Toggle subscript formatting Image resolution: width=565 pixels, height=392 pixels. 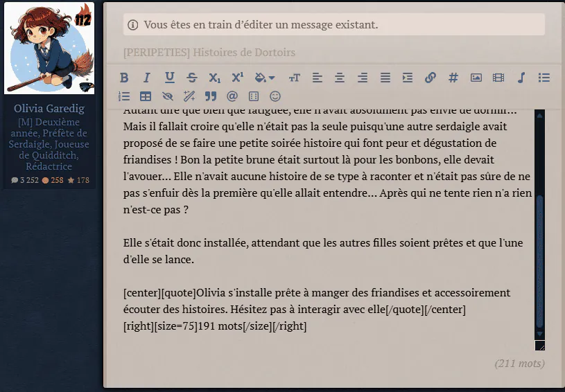click(214, 78)
